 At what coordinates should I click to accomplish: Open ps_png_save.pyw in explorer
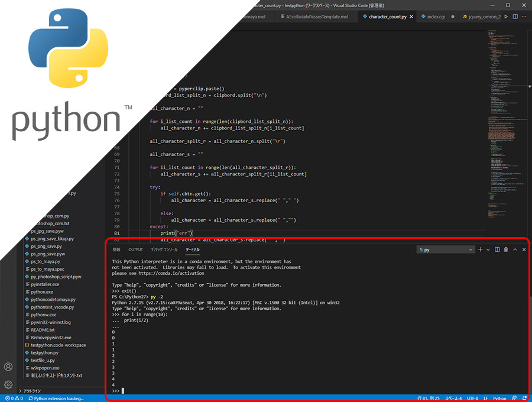[48, 254]
